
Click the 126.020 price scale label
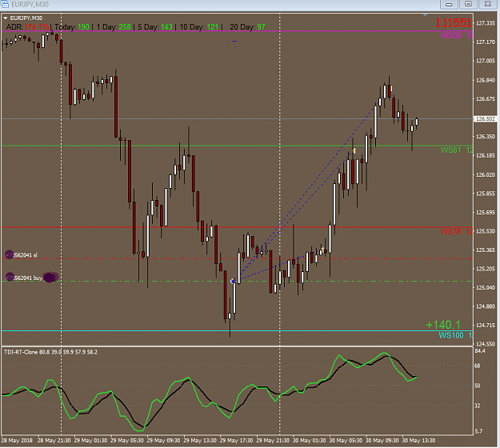[x=486, y=174]
